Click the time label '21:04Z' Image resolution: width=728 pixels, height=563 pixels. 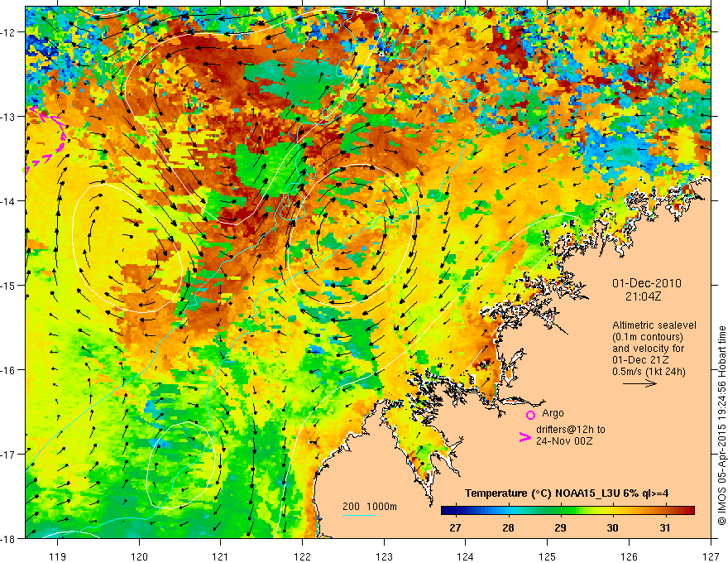[643, 296]
